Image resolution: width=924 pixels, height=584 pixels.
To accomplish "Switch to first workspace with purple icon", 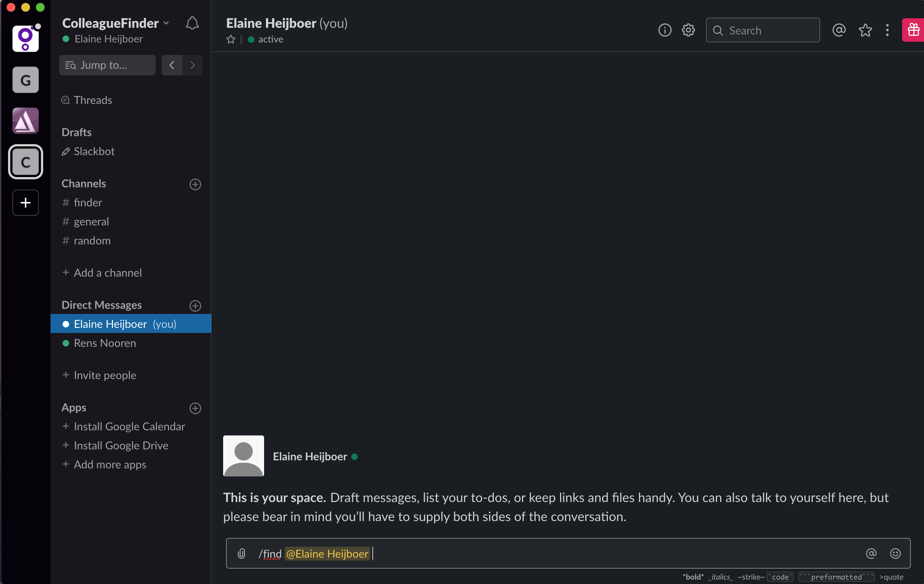I will click(25, 39).
